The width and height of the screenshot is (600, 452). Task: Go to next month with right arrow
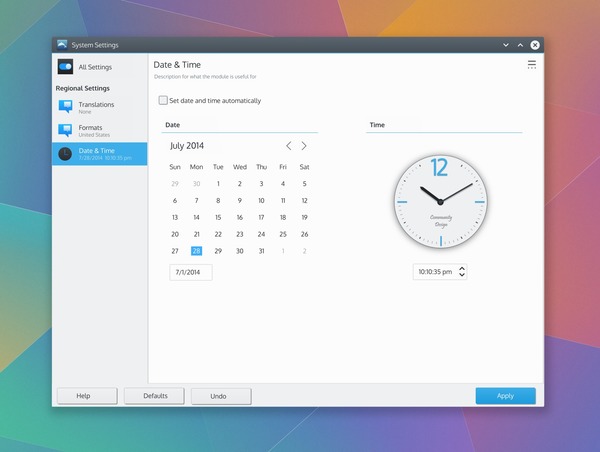304,146
